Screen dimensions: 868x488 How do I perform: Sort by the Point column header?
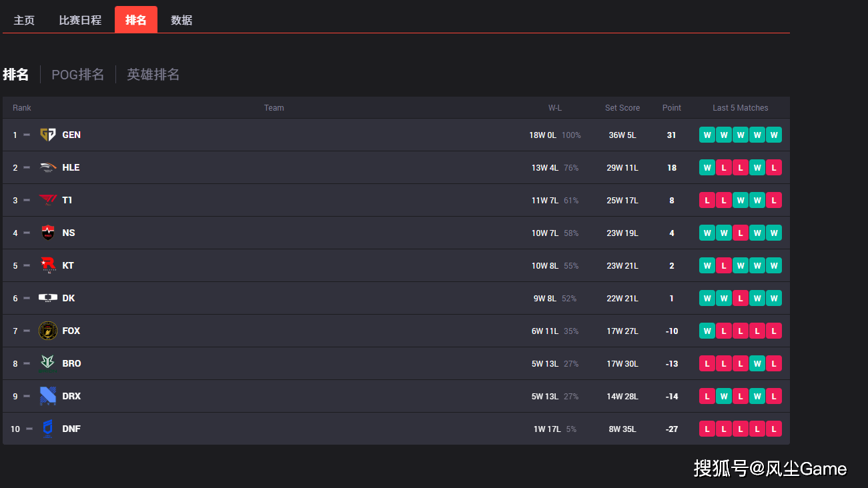tap(672, 108)
